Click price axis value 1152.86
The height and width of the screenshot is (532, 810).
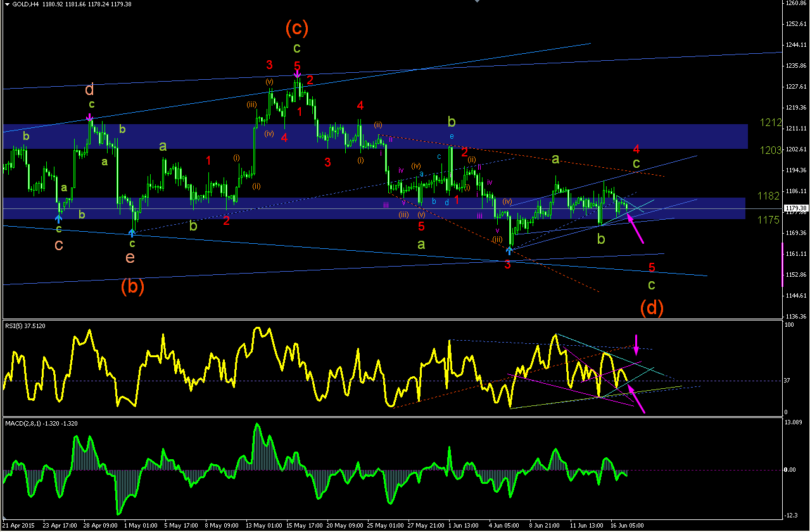point(795,275)
